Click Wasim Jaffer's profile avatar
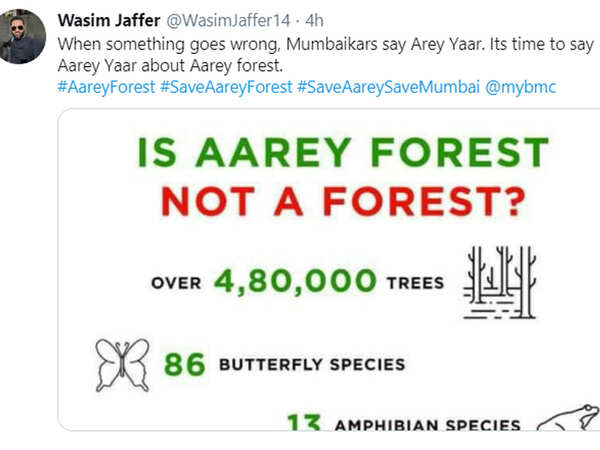600x450 pixels. pyautogui.click(x=23, y=37)
